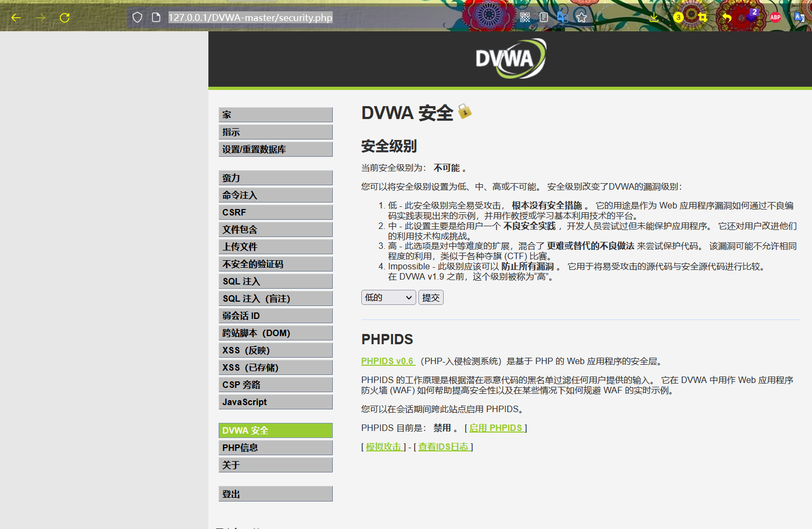Image resolution: width=812 pixels, height=529 pixels.
Task: Open the downloads panel icon
Action: point(654,17)
